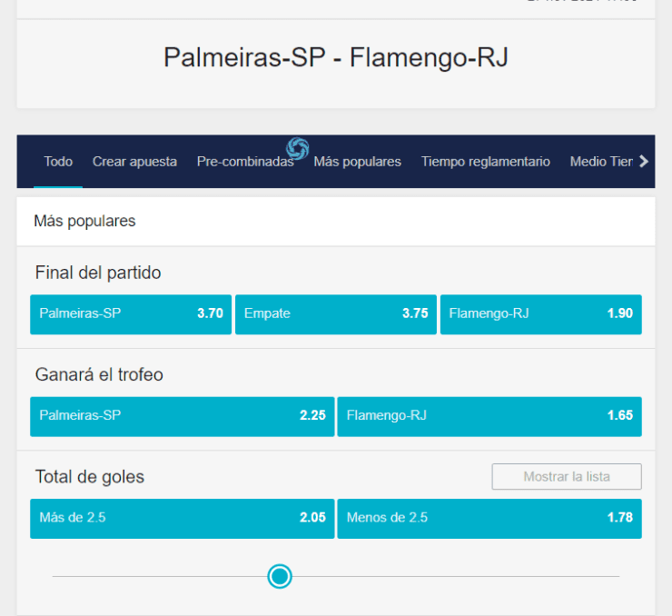Bet on Palmeiras-SP to win at 3.70
The image size is (672, 616).
pos(131,313)
